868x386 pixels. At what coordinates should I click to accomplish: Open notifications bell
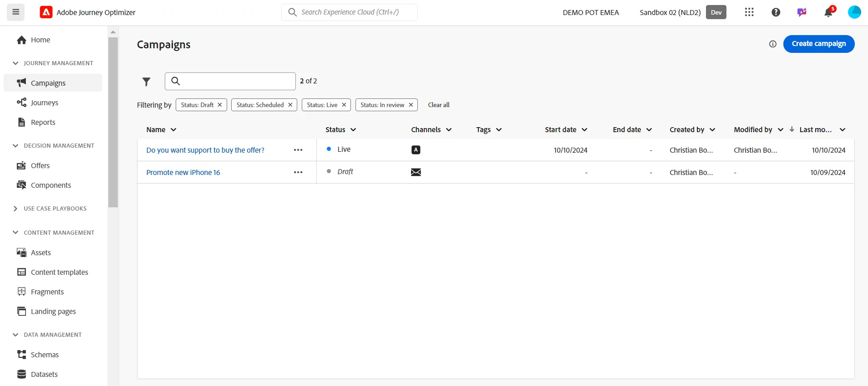pyautogui.click(x=829, y=12)
